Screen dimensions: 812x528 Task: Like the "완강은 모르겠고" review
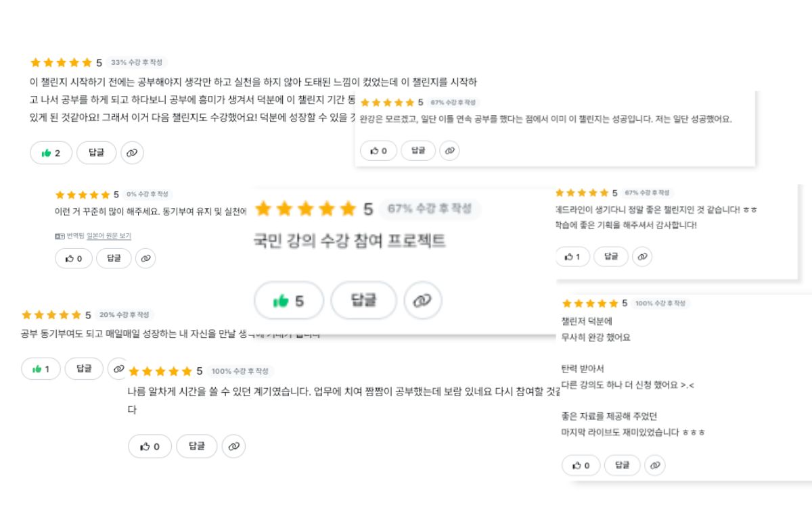click(379, 151)
